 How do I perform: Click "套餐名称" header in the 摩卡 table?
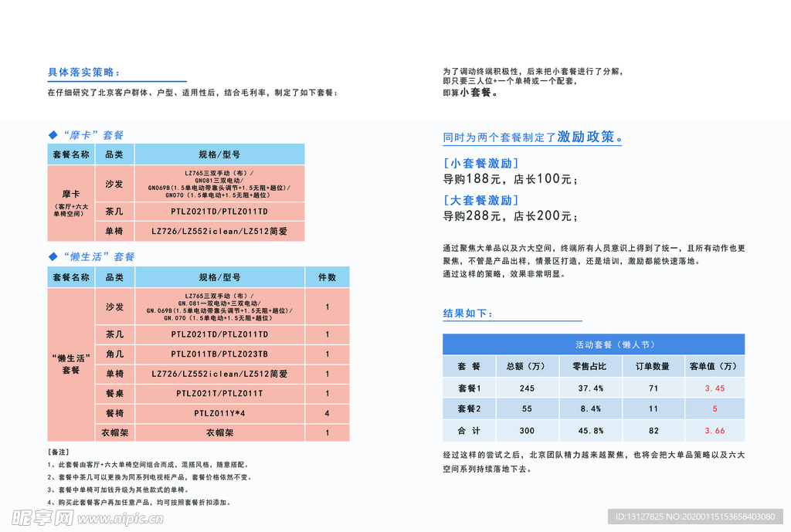pyautogui.click(x=71, y=154)
